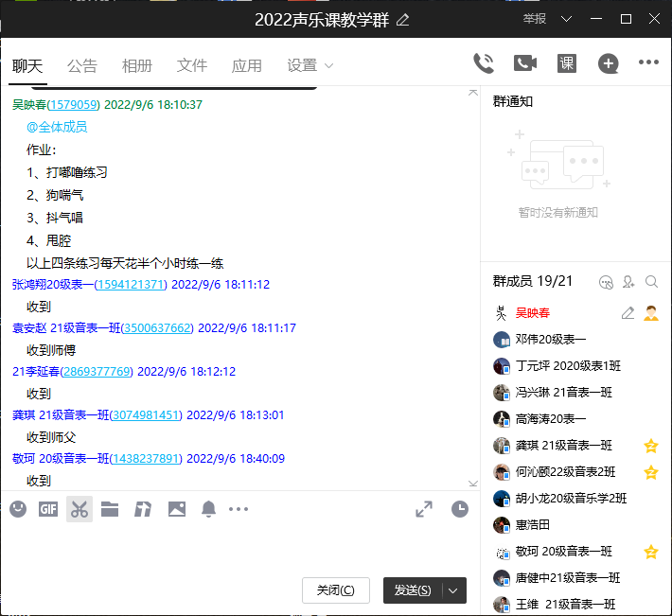Expand the message input area
Image resolution: width=672 pixels, height=616 pixels.
click(x=424, y=509)
